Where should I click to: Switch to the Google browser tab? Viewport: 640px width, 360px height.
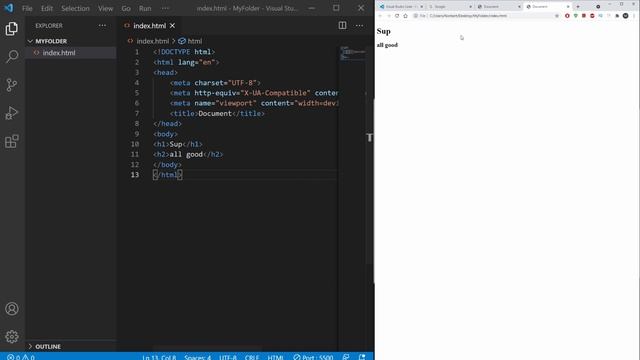click(450, 7)
